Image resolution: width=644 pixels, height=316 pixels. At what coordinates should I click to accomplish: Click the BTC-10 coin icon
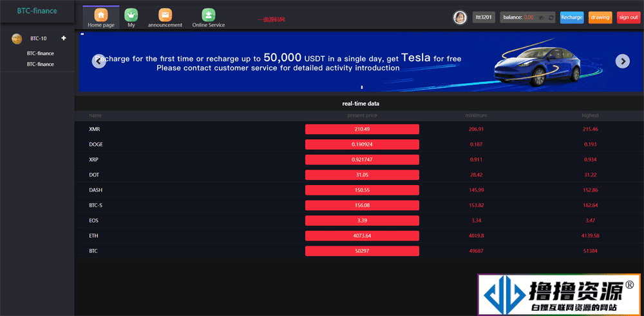pyautogui.click(x=17, y=39)
